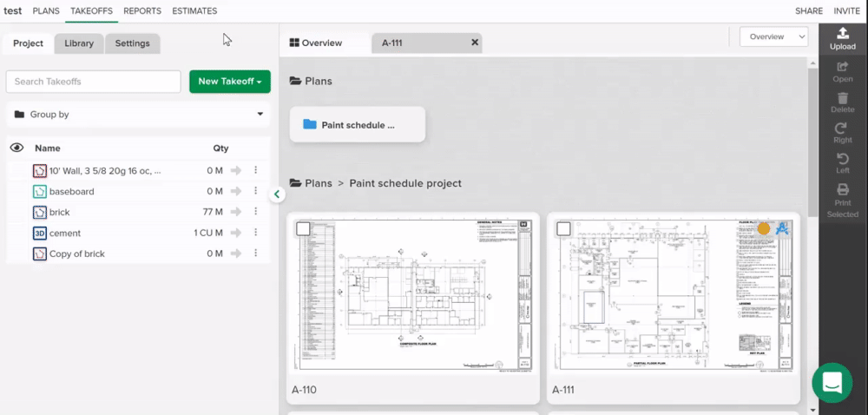Open more options for baseboard row
Viewport: 868px width, 415px height.
tap(256, 191)
